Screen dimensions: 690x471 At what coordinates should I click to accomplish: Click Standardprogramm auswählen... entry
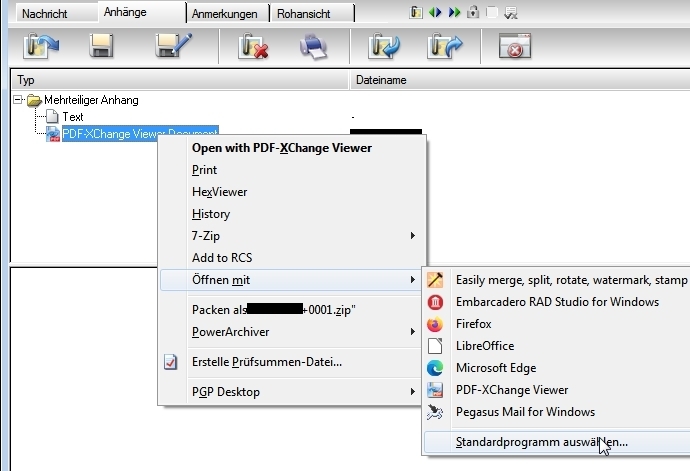pyautogui.click(x=540, y=441)
